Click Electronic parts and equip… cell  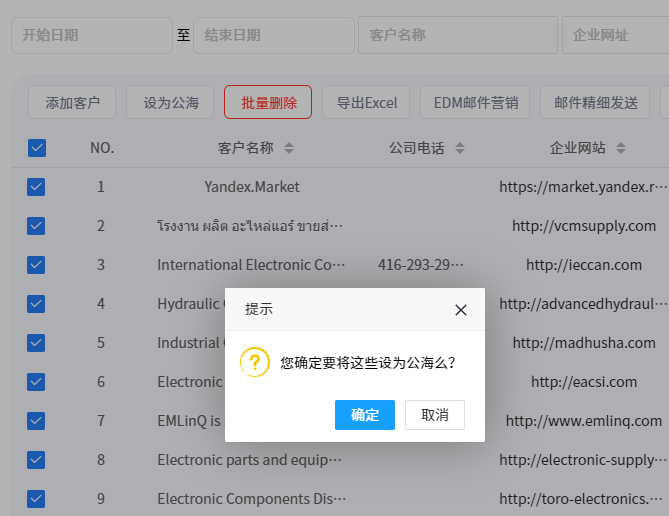(x=250, y=460)
